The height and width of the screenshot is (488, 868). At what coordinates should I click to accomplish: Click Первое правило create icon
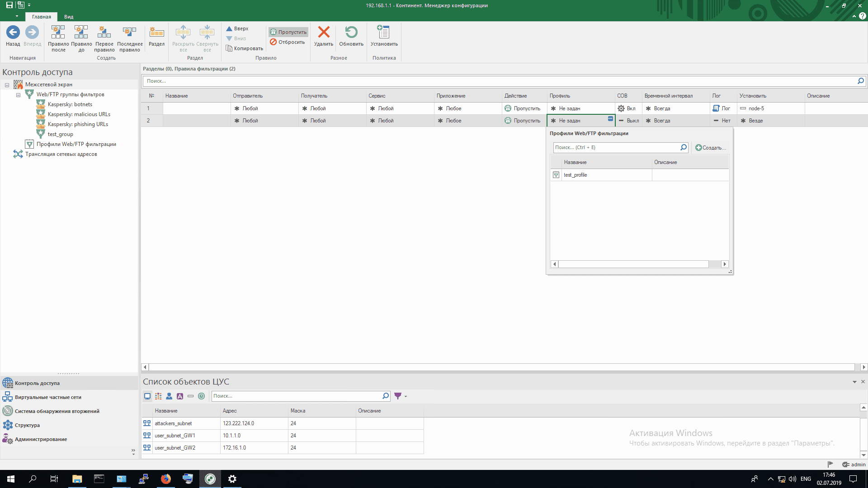point(104,33)
